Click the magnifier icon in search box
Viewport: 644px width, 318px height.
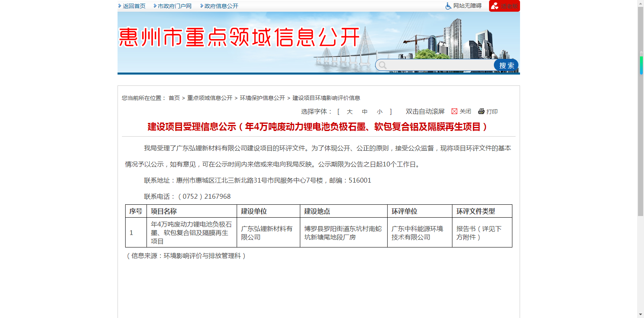click(383, 65)
